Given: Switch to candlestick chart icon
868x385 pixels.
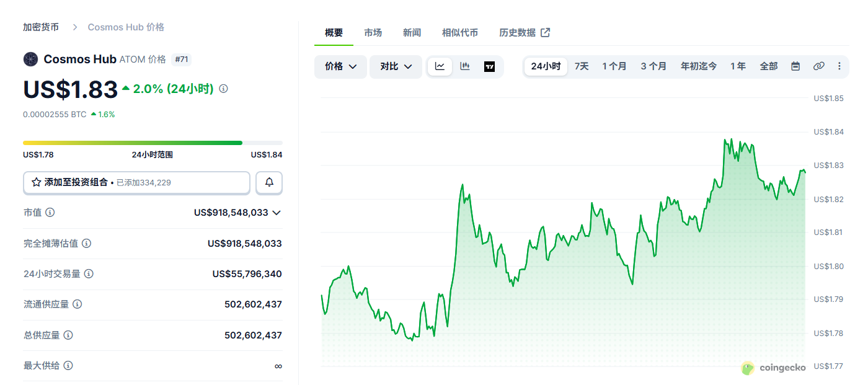Looking at the screenshot, I should pyautogui.click(x=465, y=66).
